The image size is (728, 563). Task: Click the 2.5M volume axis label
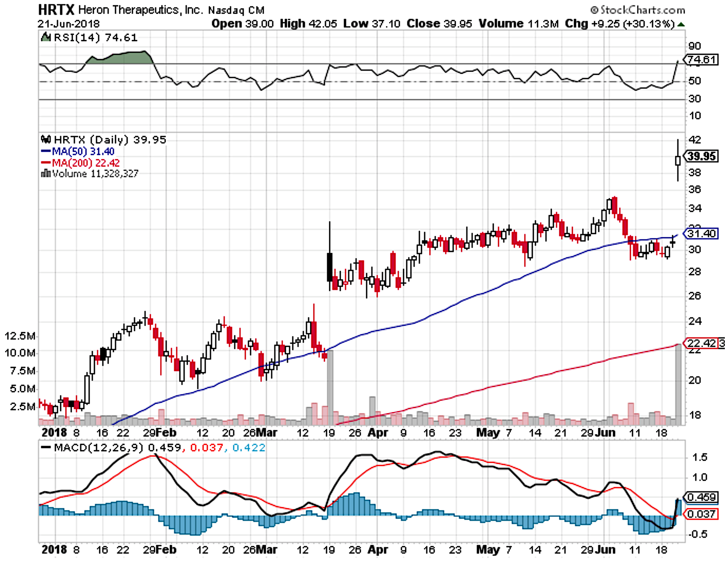tap(23, 406)
